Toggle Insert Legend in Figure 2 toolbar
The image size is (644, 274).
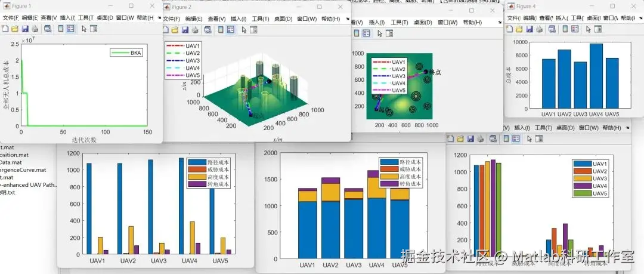point(231,30)
